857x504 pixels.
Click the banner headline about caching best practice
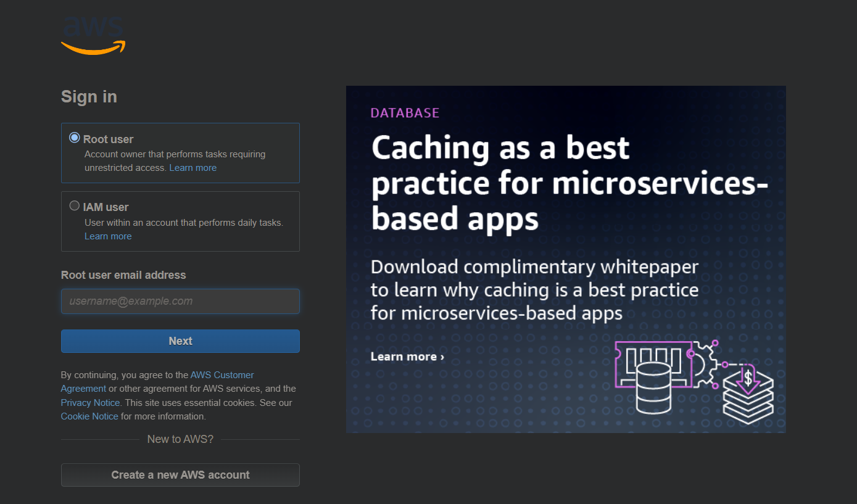[569, 183]
